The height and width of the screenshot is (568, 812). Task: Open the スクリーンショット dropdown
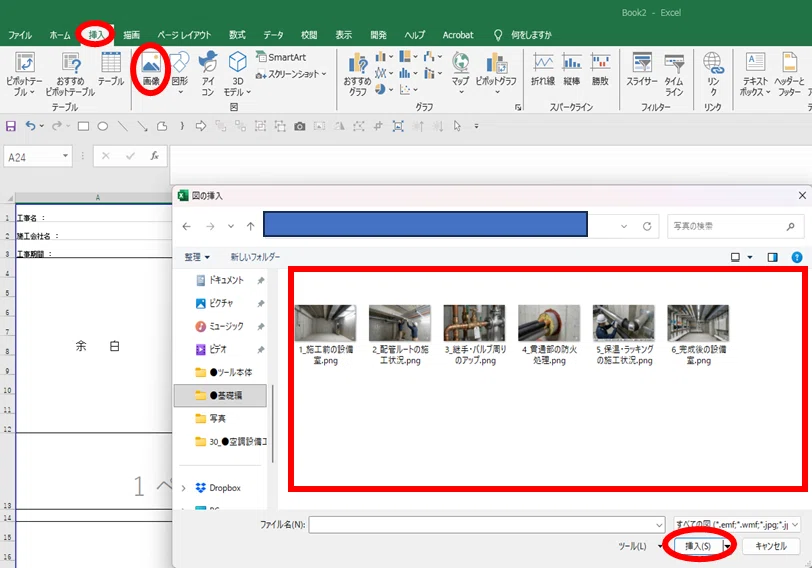tap(291, 74)
